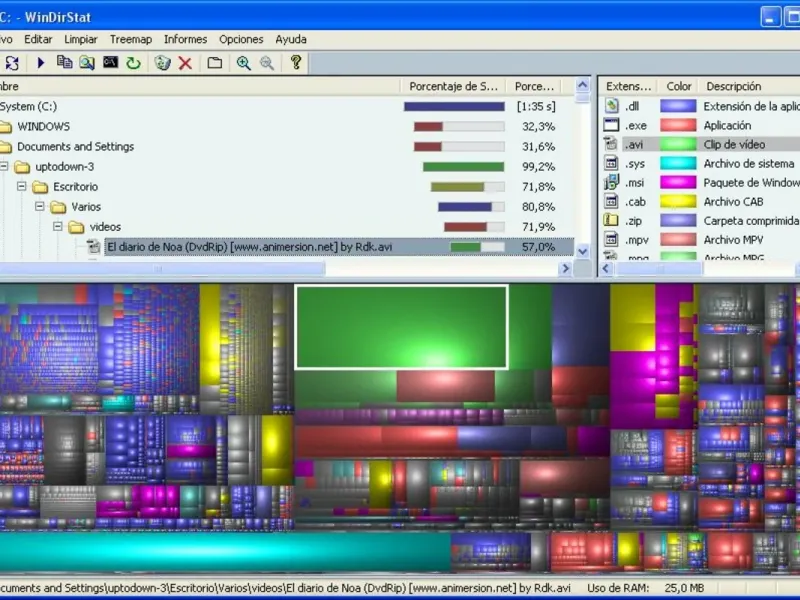Click the red X delete icon
This screenshot has height=600, width=800.
click(185, 63)
